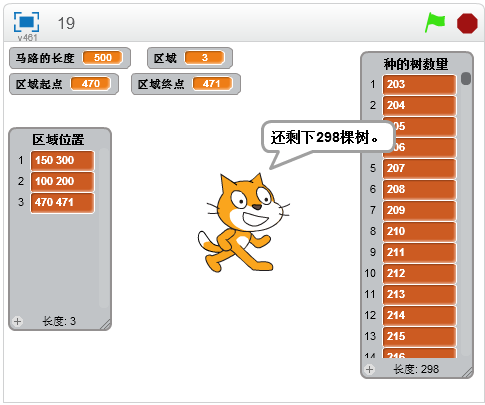Click the cat sprite on the stage

pos(243,223)
